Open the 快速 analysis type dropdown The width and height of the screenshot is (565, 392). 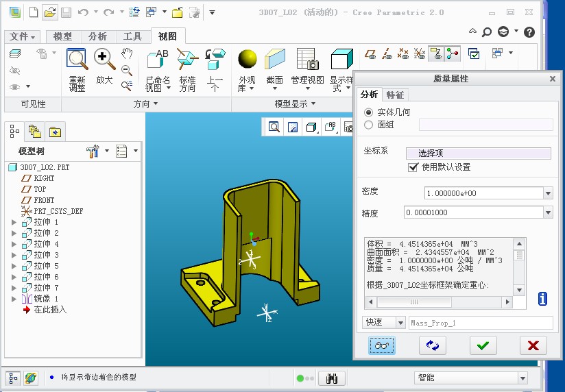pyautogui.click(x=400, y=323)
